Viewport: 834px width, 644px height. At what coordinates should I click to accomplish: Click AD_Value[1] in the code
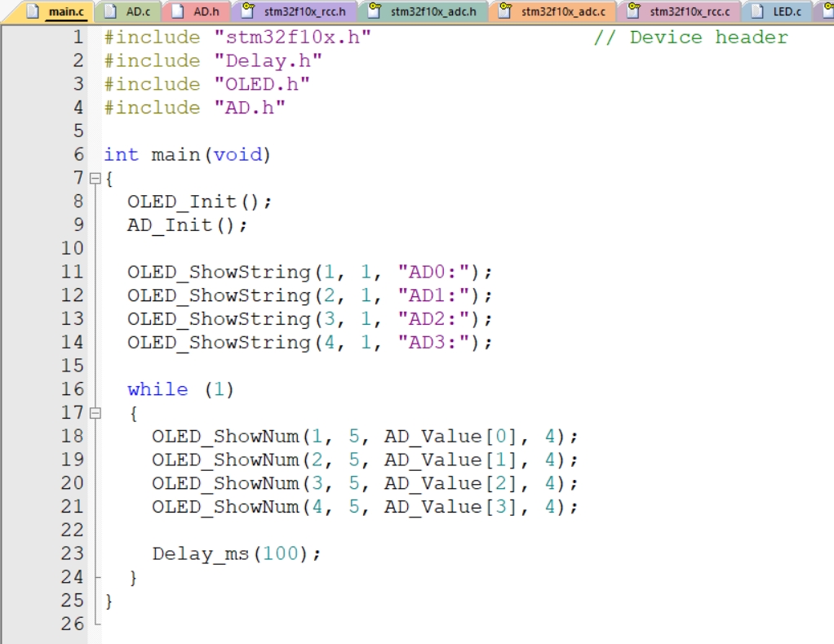pos(450,460)
